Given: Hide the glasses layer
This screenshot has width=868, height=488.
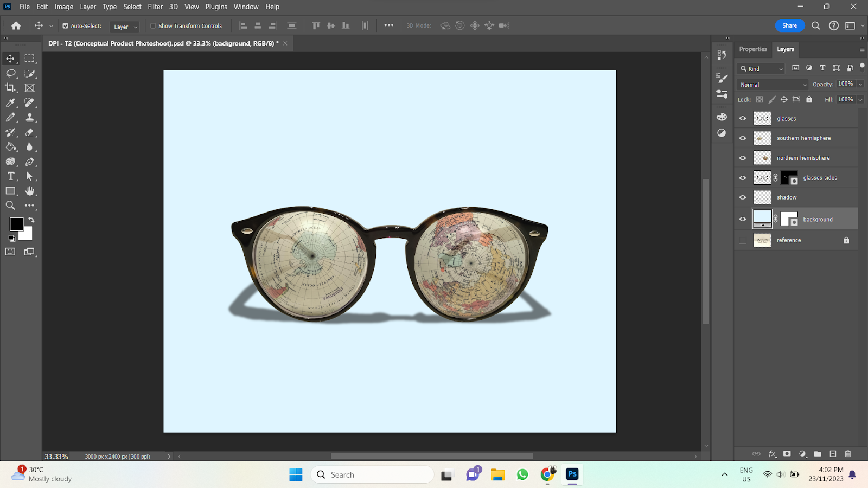Looking at the screenshot, I should [743, 118].
